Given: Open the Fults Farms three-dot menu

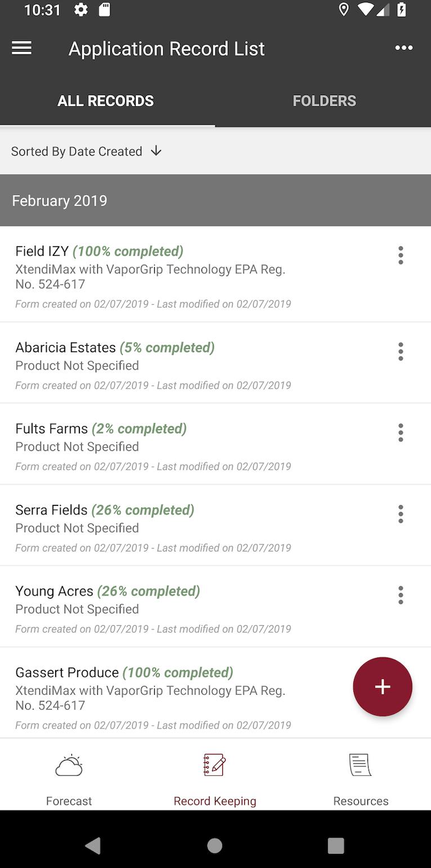Looking at the screenshot, I should click(401, 433).
